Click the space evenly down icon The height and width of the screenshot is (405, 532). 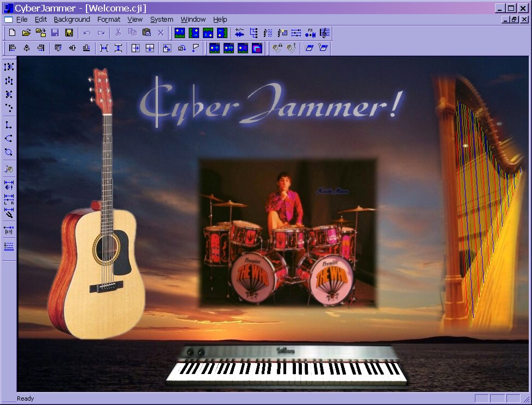pyautogui.click(x=119, y=48)
